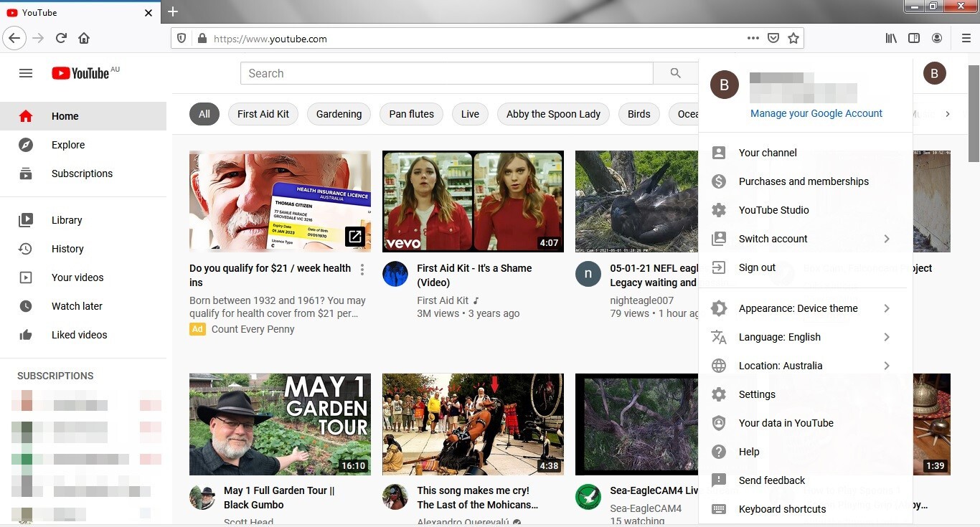The image size is (980, 527).
Task: Bookmark this page with star icon
Action: pos(793,38)
